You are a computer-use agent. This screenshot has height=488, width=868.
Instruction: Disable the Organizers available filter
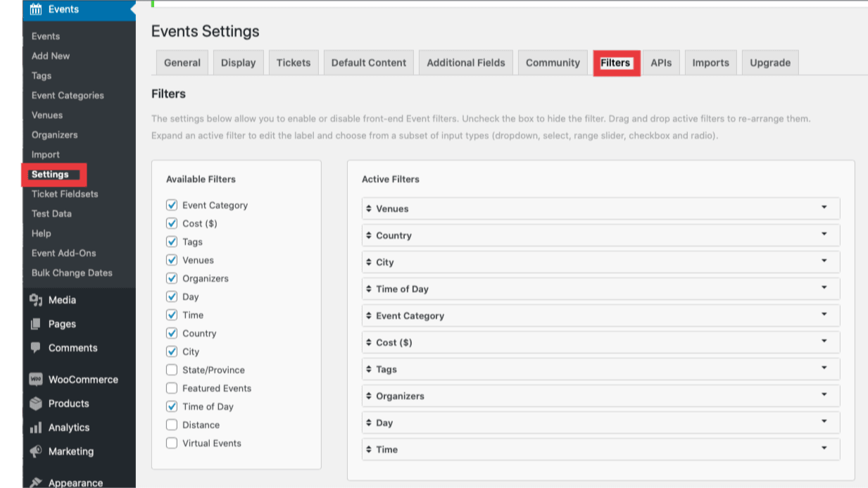[x=172, y=278]
